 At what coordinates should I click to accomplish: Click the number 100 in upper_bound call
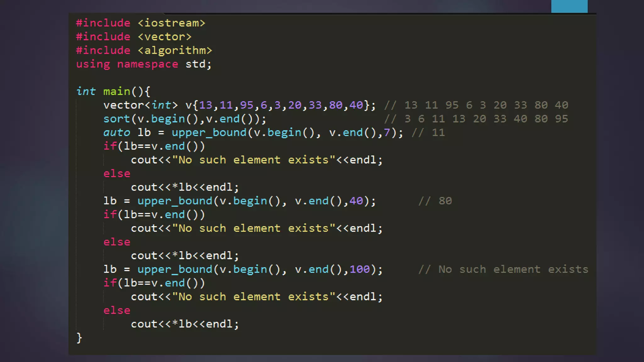pyautogui.click(x=359, y=269)
